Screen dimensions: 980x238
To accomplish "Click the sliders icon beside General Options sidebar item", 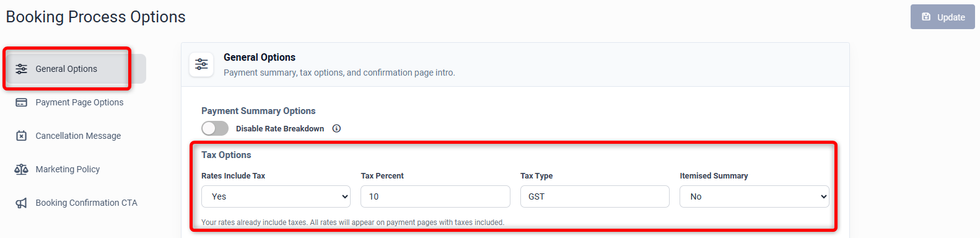I will pos(21,69).
